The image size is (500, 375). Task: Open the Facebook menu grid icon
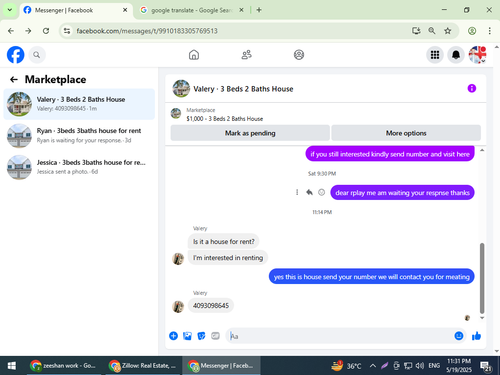tap(435, 55)
